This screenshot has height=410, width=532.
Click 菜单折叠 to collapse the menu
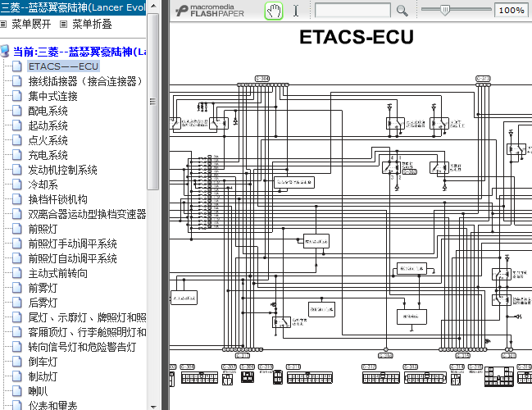pos(92,24)
